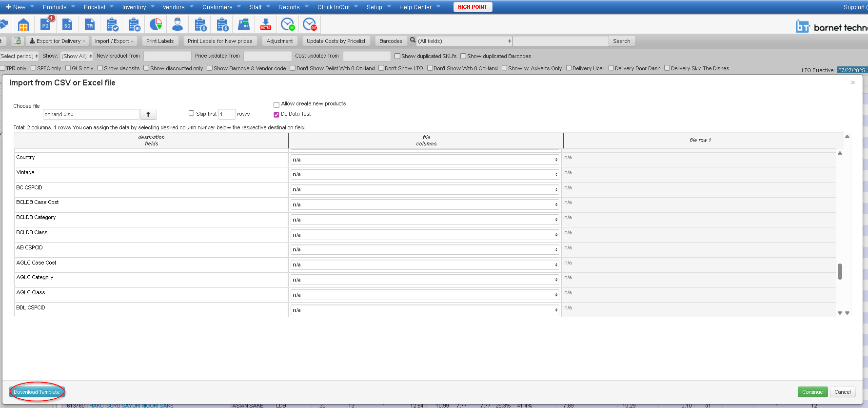This screenshot has width=868, height=408.
Task: Open the warehouse home icon
Action: click(23, 25)
